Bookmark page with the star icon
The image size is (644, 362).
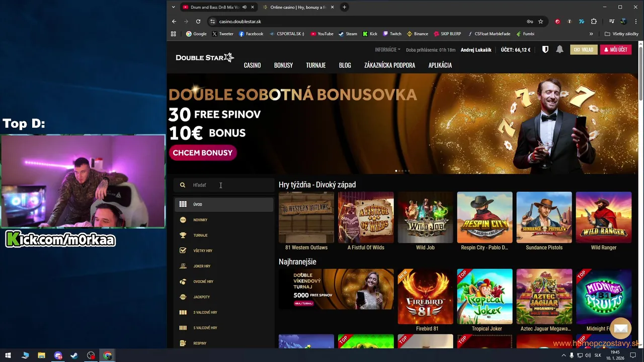click(x=540, y=22)
